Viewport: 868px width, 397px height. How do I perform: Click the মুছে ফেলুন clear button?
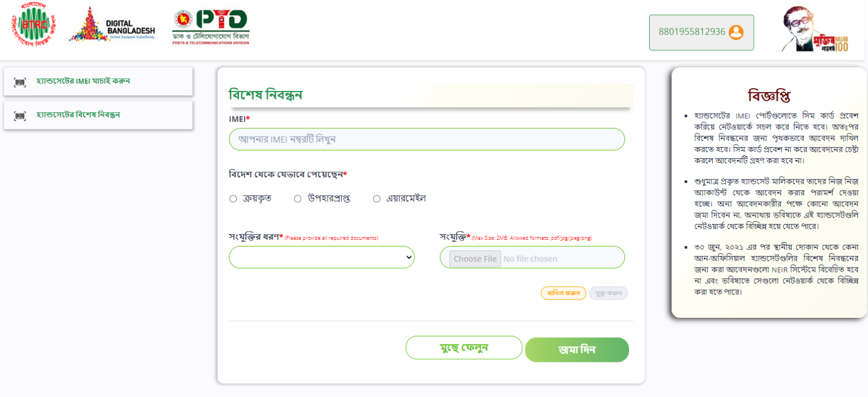point(464,348)
